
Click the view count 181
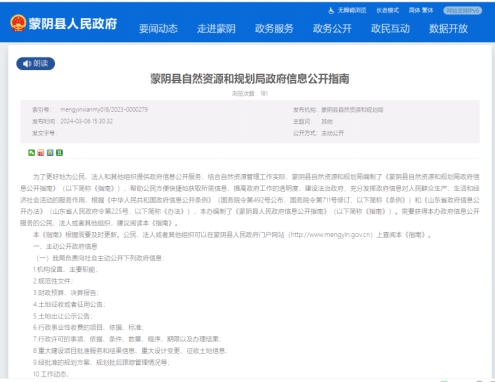(x=264, y=94)
